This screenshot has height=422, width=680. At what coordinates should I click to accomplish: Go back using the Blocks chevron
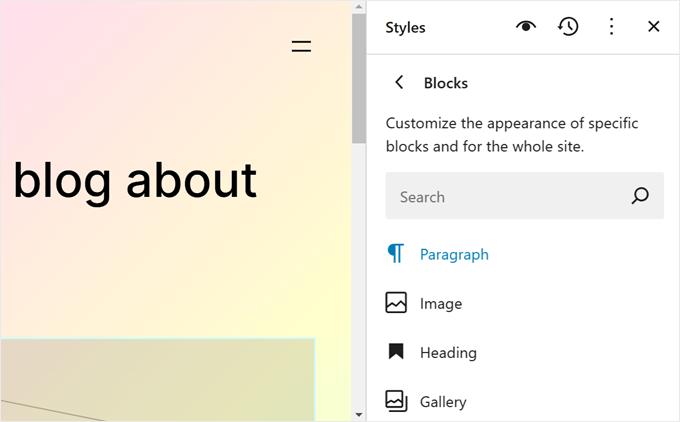[x=400, y=83]
